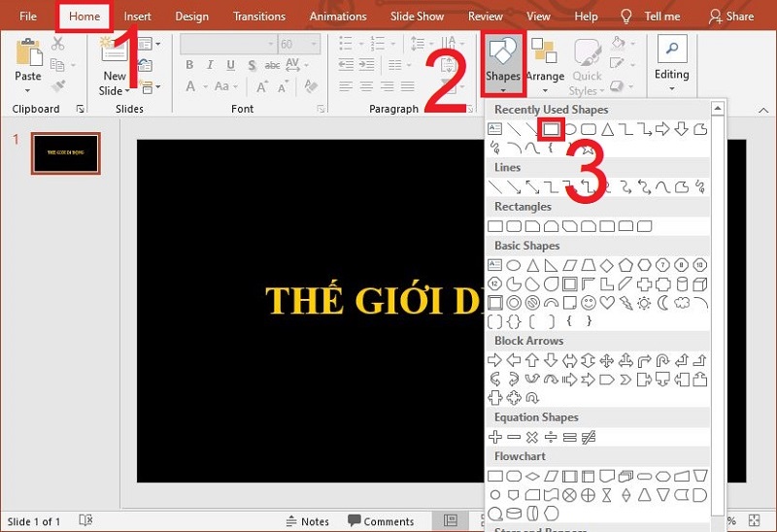Open the File tab
Viewport: 777px width, 532px height.
click(x=28, y=17)
